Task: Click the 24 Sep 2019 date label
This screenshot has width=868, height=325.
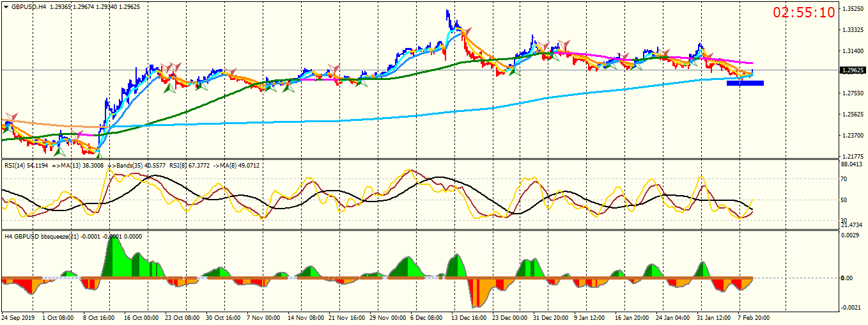Action: (18, 317)
